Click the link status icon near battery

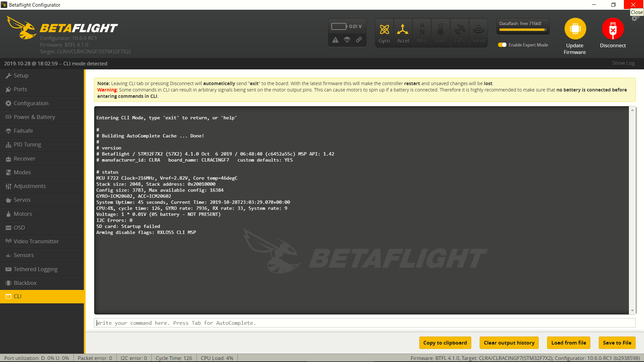click(x=359, y=40)
